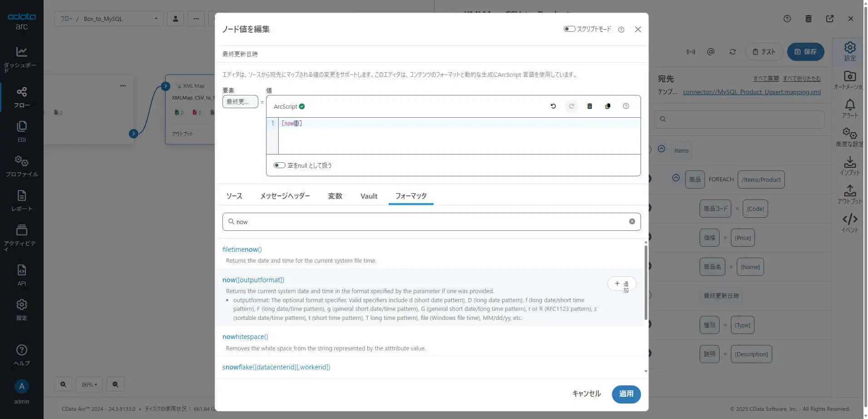Focus the ArcScript code editor line
Screen dimensions: 868x419
pos(459,123)
